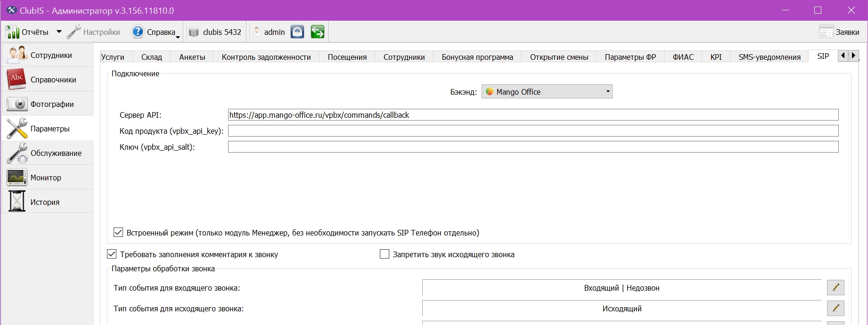Click the Входящий | Недозвон value field
Image resolution: width=868 pixels, height=325 pixels.
(x=622, y=288)
